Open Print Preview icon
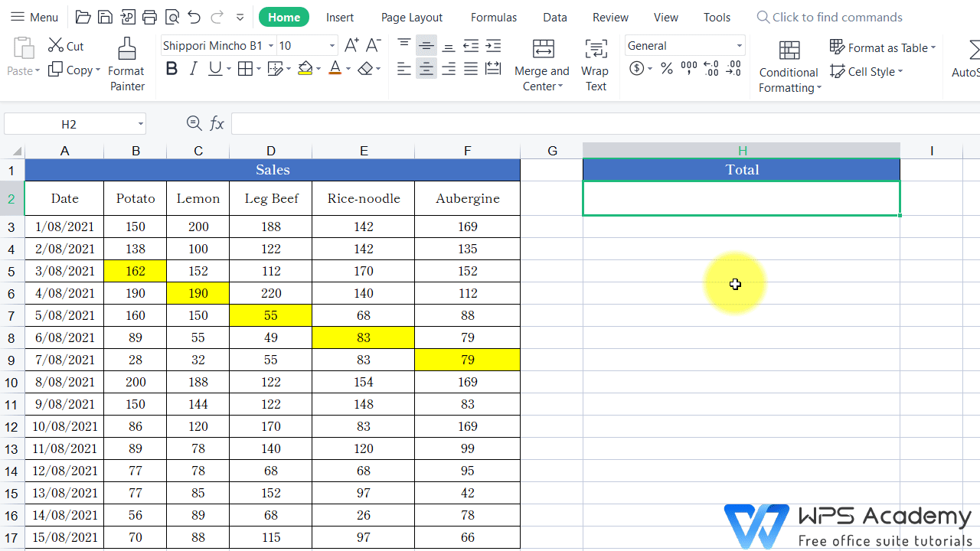Viewport: 980px width, 551px height. 172,17
